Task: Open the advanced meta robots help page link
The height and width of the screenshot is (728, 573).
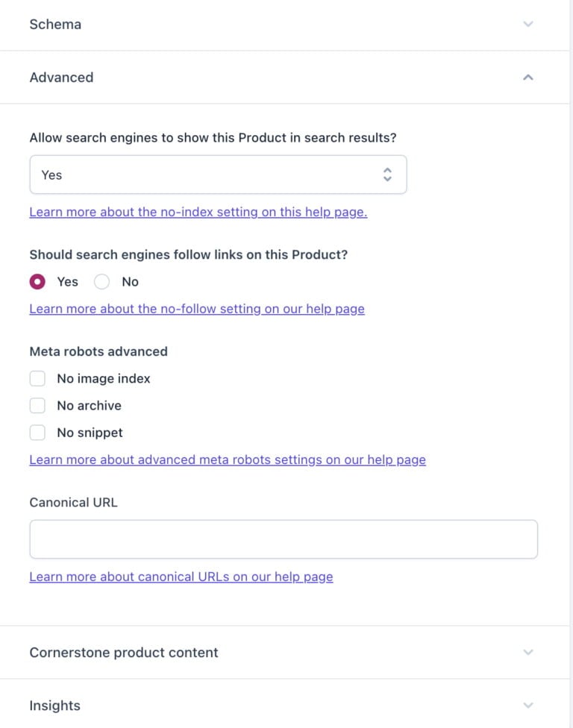Action: 227,459
